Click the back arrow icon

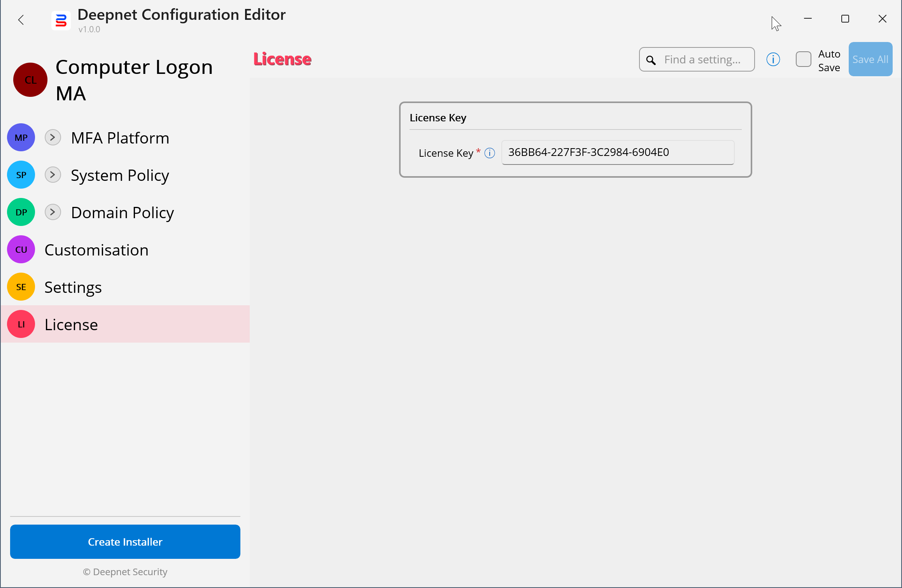coord(21,20)
